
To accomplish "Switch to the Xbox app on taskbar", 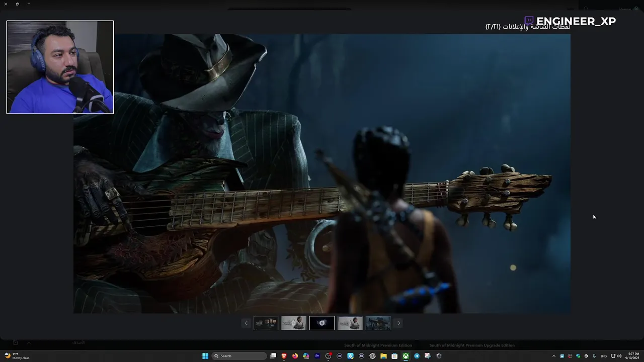I will (406, 356).
